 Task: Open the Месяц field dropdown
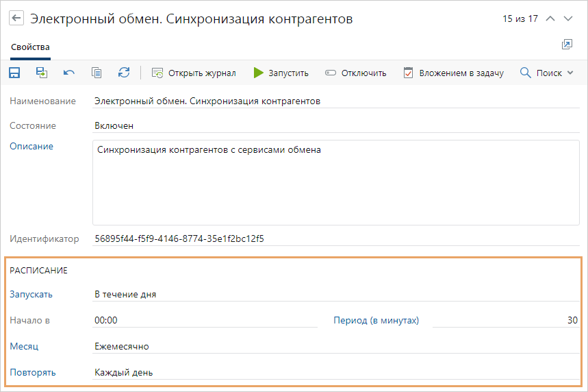coord(335,346)
